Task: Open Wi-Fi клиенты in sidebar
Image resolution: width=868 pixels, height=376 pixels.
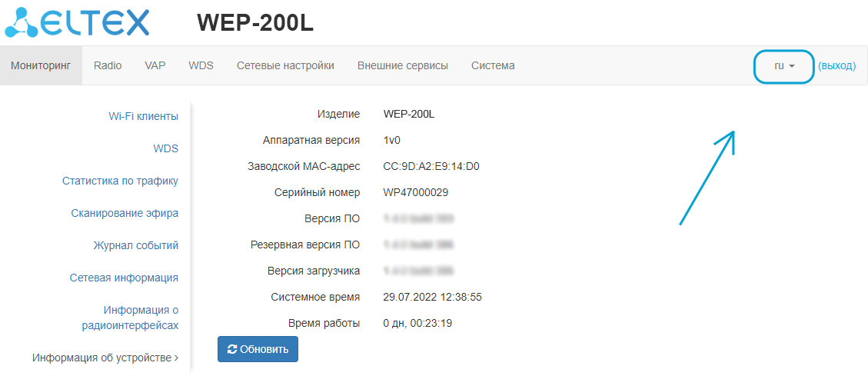Action: [144, 116]
